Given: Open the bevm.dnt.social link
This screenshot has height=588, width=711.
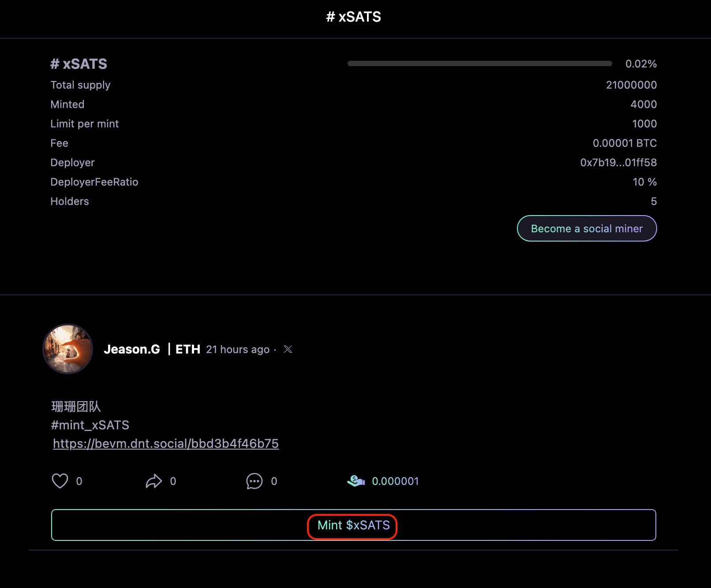Looking at the screenshot, I should (166, 443).
